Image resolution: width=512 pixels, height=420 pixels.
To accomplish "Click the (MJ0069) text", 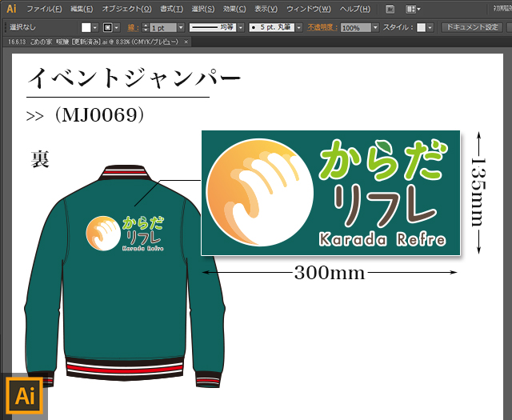I will [99, 115].
